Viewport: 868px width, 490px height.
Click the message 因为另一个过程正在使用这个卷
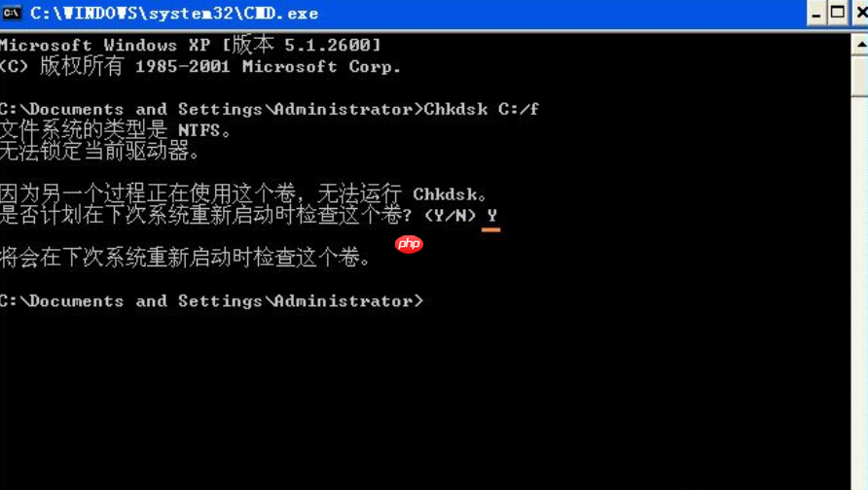coord(148,194)
